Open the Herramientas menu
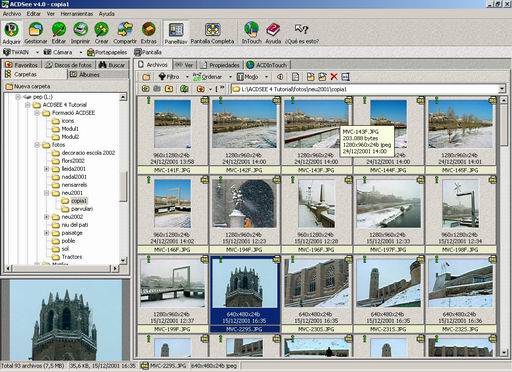Screen dimensions: 512x372 [77, 14]
